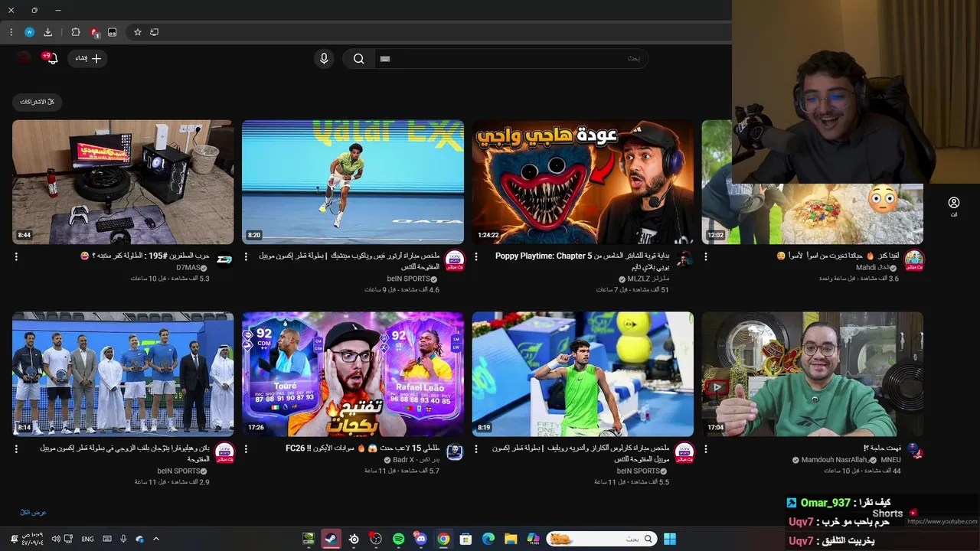Open the Chrome profile avatar
Image resolution: width=980 pixels, height=551 pixels.
(x=29, y=32)
